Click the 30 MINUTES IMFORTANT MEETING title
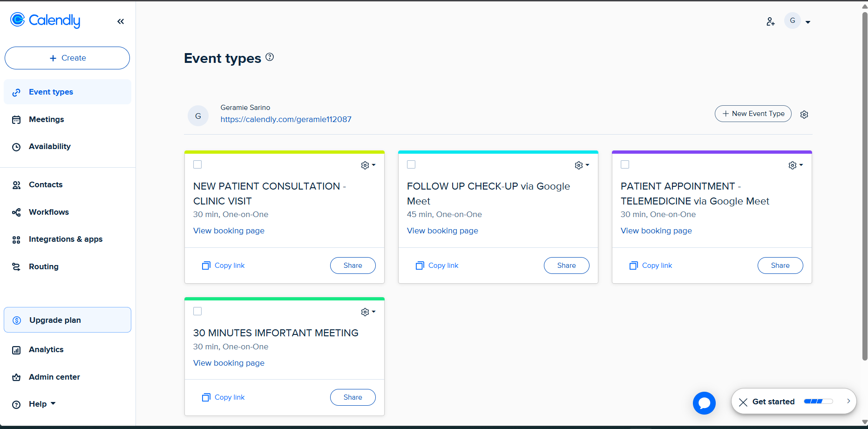 [276, 333]
